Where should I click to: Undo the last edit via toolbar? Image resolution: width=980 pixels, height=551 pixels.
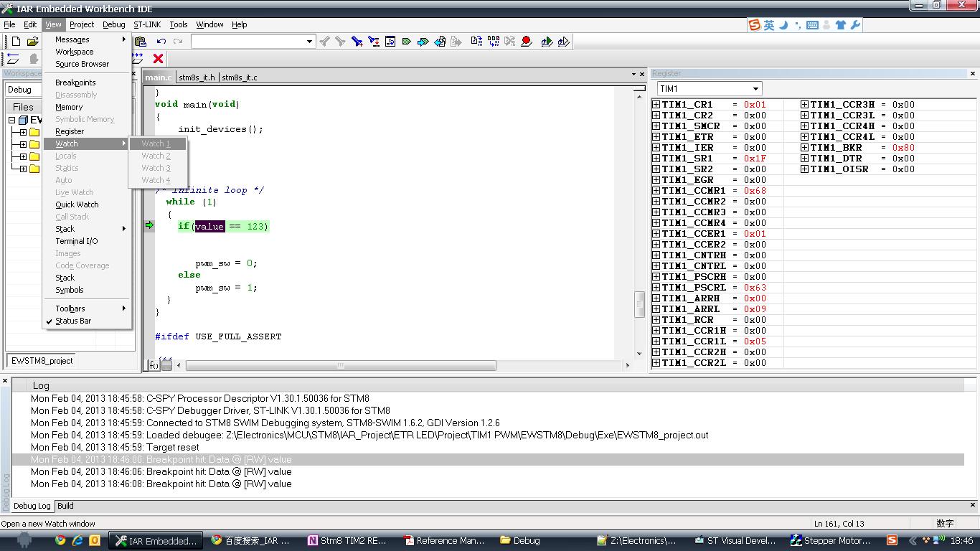coord(161,42)
